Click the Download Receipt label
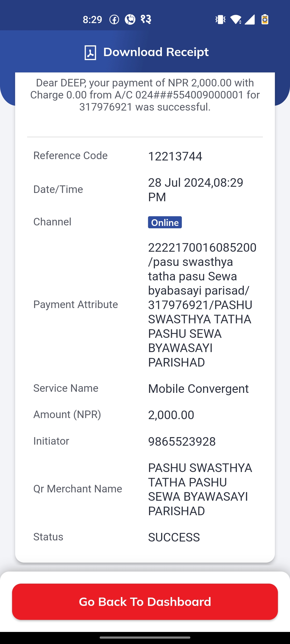The width and height of the screenshot is (290, 644). (x=156, y=52)
